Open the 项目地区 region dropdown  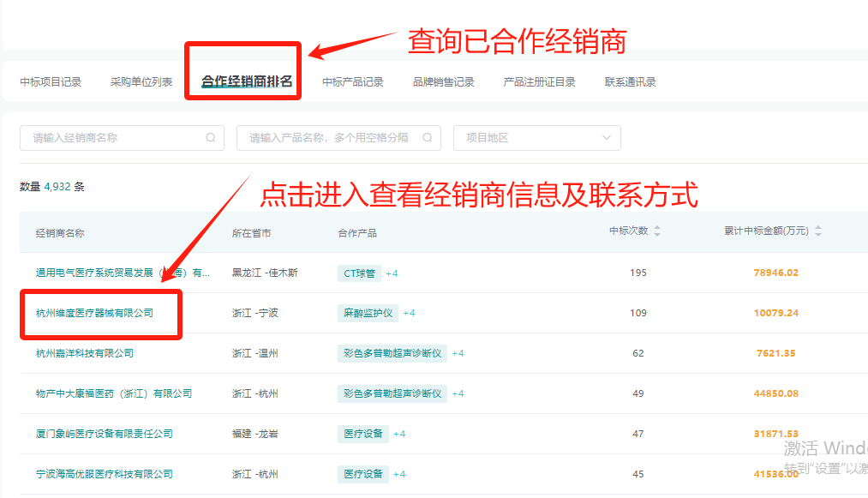tap(536, 138)
